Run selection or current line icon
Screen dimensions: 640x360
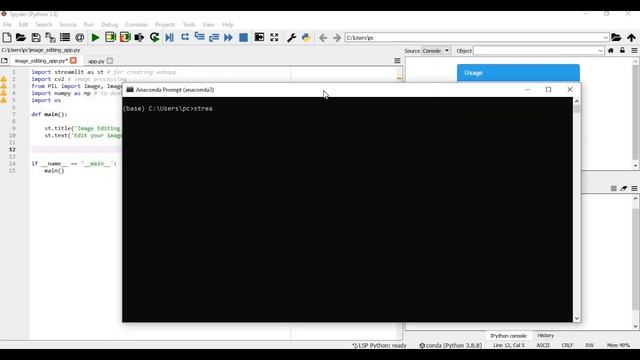click(139, 38)
